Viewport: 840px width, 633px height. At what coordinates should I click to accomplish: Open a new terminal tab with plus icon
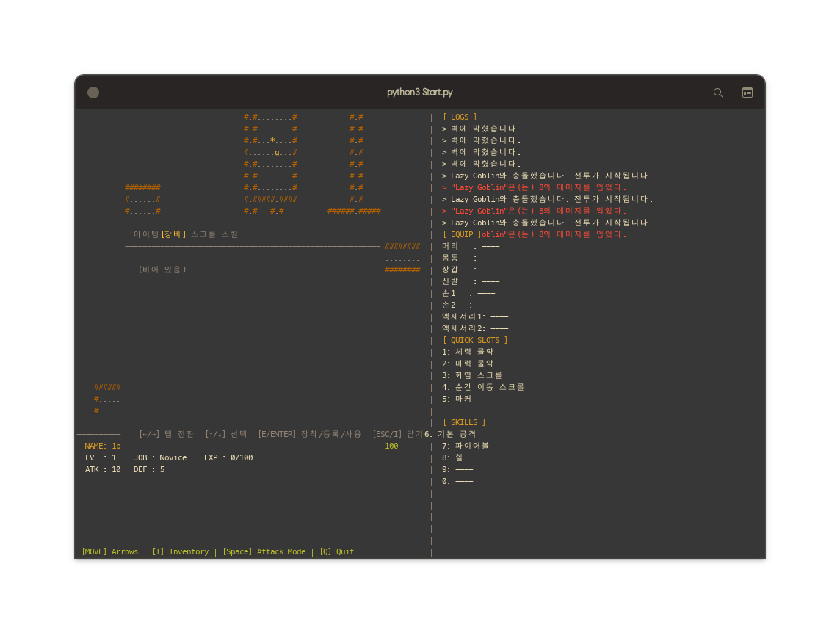click(x=128, y=93)
